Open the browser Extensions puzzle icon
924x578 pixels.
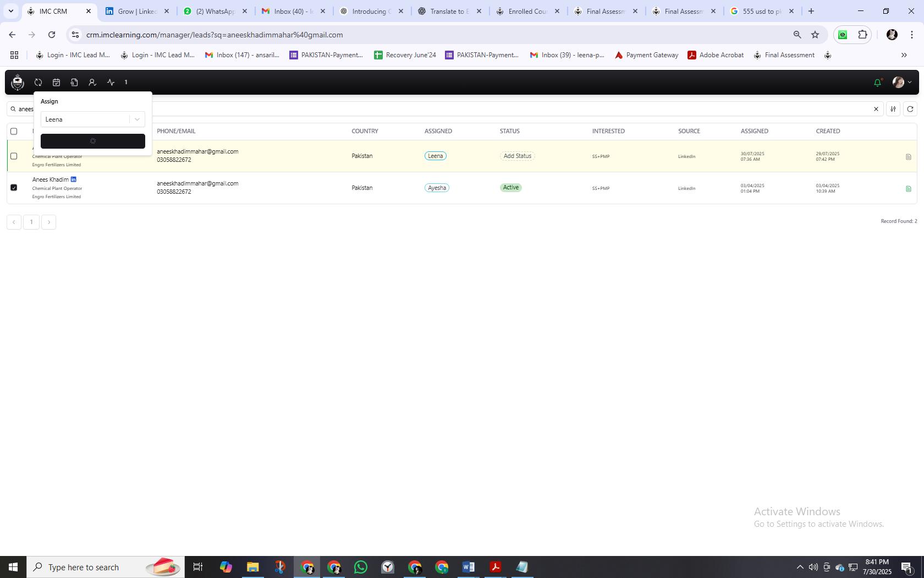coord(862,35)
